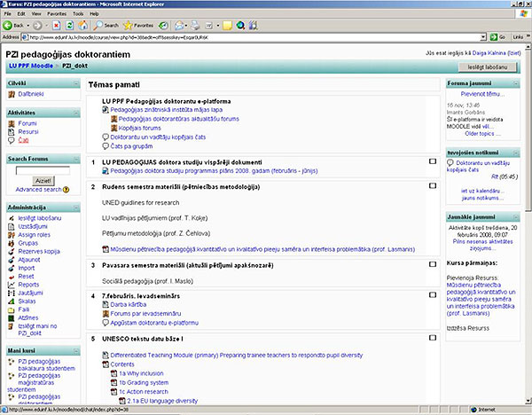Open the Search toolbar button
This screenshot has height=415, width=532.
click(106, 26)
